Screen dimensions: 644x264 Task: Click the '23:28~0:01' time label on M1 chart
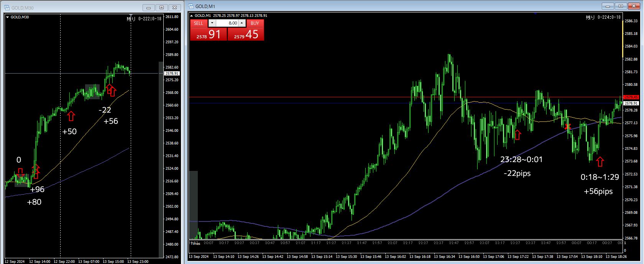pyautogui.click(x=521, y=159)
